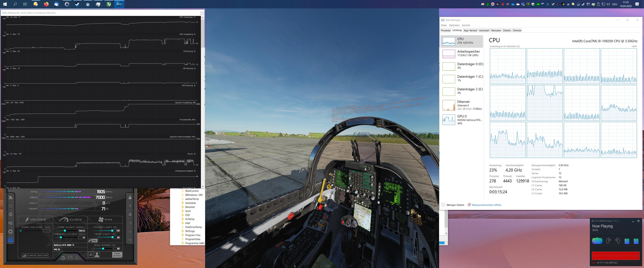Open Firefox from the taskbar
The image size is (644, 268).
point(46,4)
